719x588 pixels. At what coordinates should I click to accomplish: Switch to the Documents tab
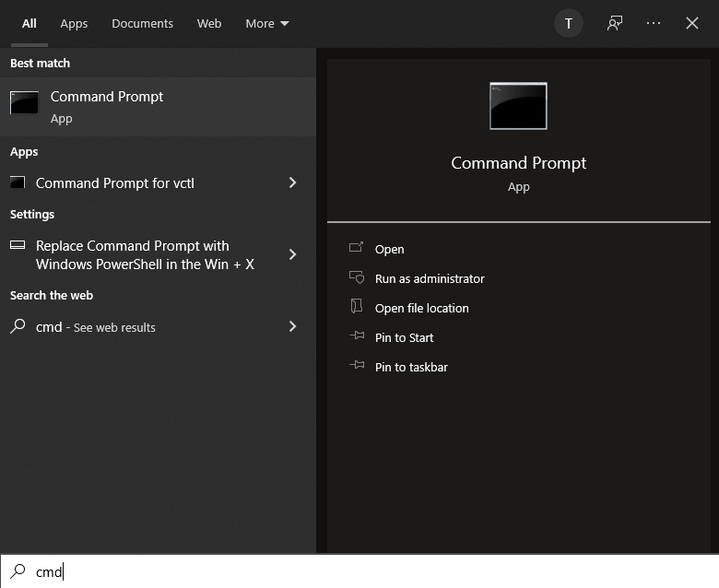(142, 24)
